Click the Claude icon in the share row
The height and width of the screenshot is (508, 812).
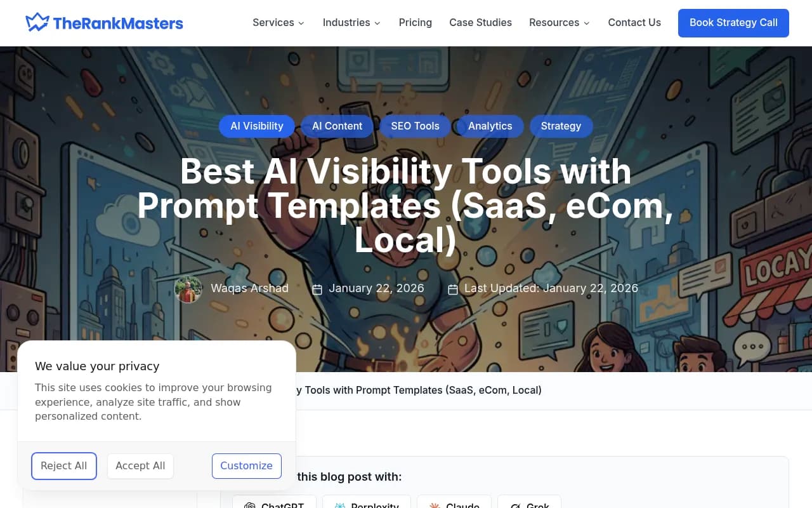coord(435,505)
